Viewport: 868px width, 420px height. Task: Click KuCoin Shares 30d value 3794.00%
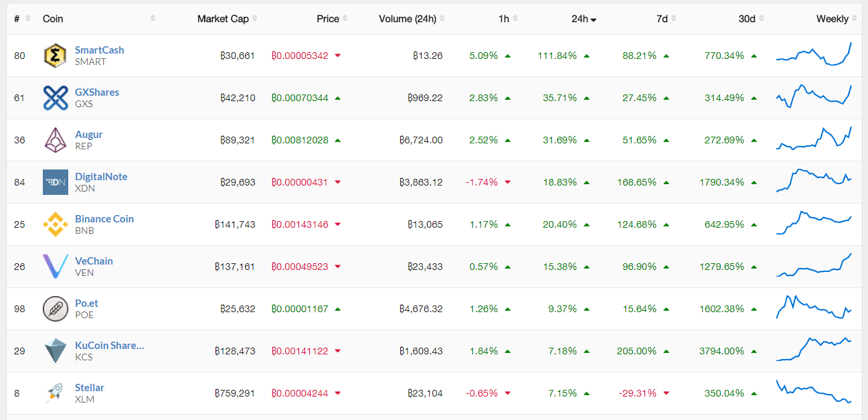(x=721, y=351)
